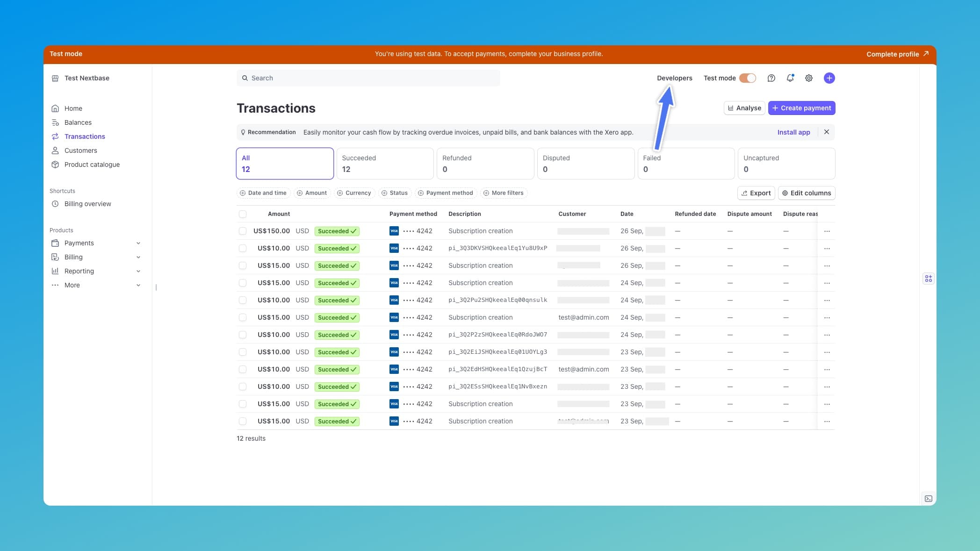Switch to the Succeeded tab
Screen dimensions: 980x551
pos(385,163)
